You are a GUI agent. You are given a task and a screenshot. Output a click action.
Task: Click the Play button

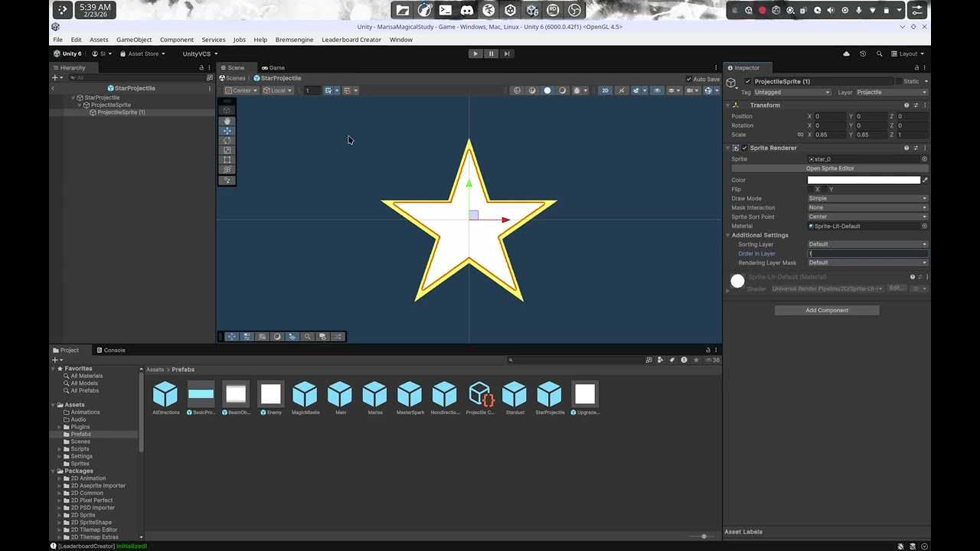point(475,54)
